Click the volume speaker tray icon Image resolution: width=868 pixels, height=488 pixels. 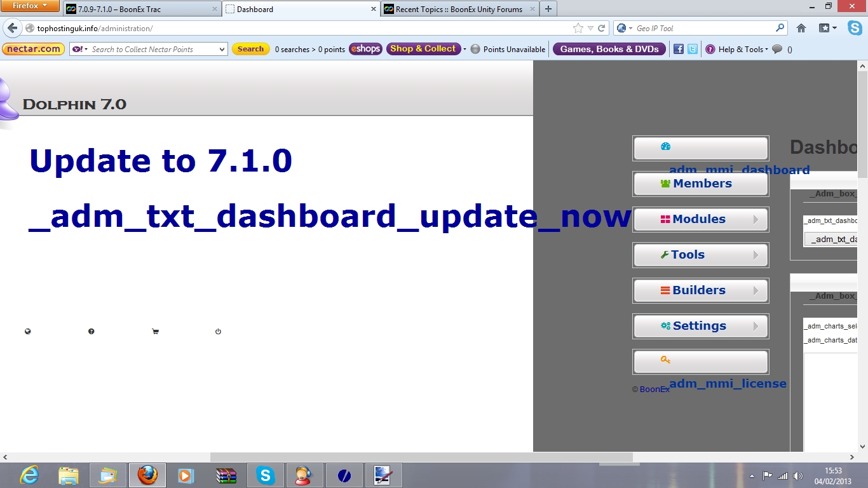click(x=798, y=475)
